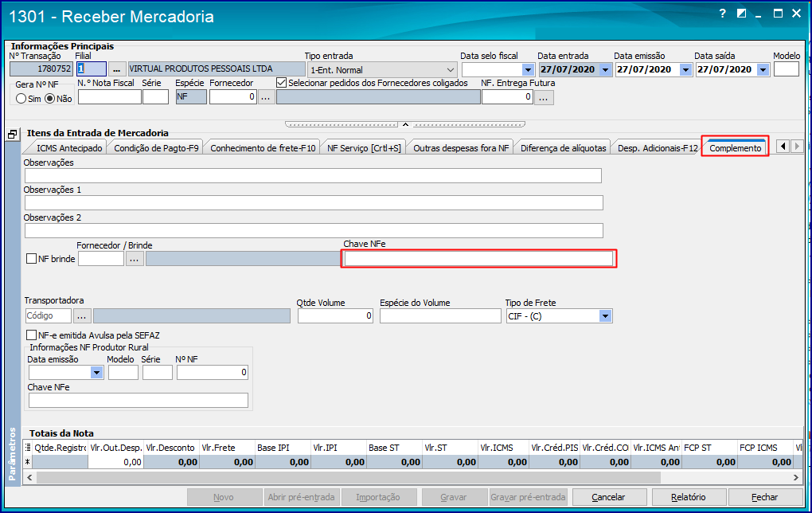
Task: Click the Novo button
Action: point(223,497)
